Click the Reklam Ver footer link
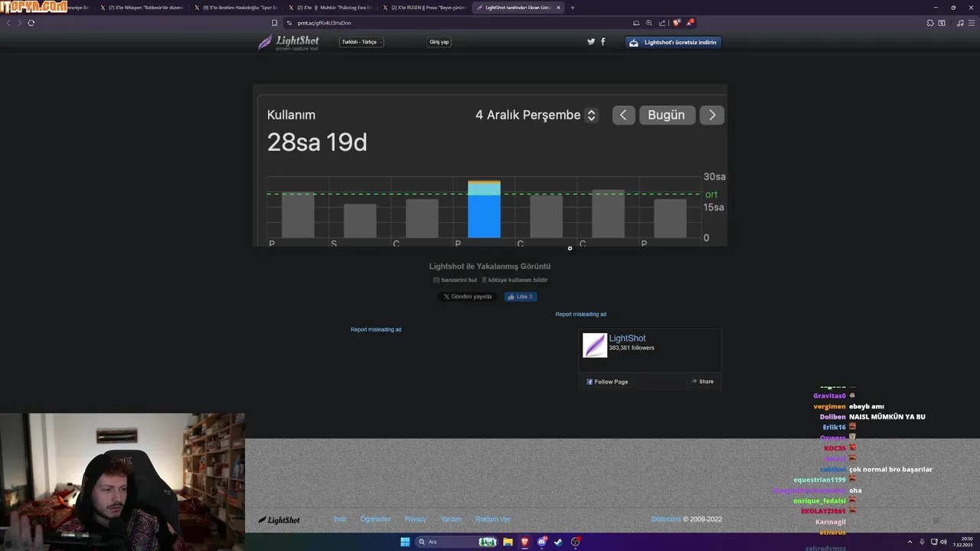 tap(492, 520)
